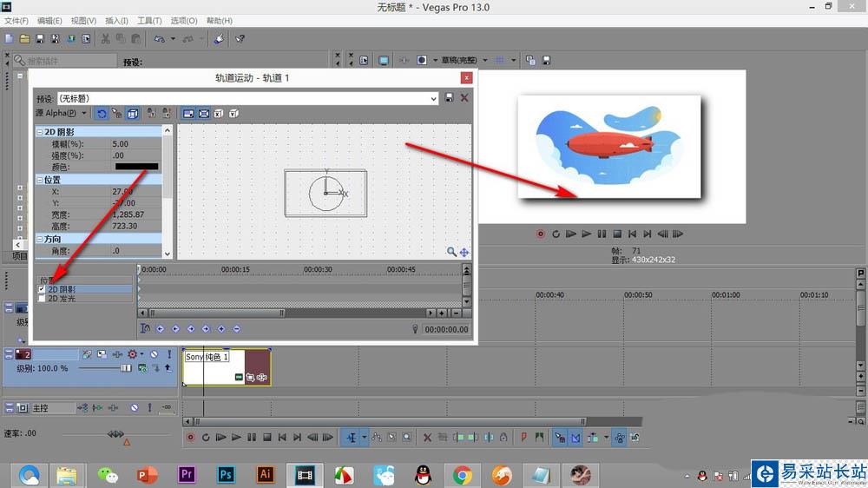Image resolution: width=868 pixels, height=488 pixels.
Task: Toggle Edit in Object Space button
Action: pos(133,114)
